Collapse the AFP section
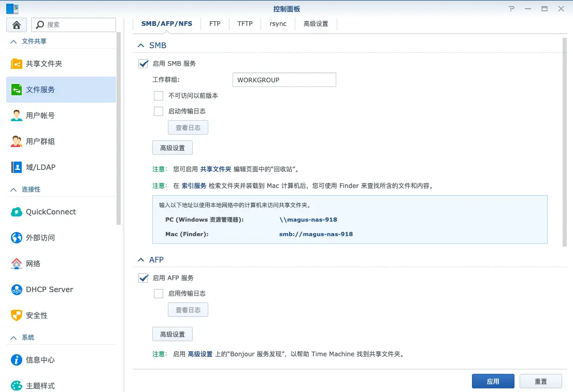 [x=141, y=260]
